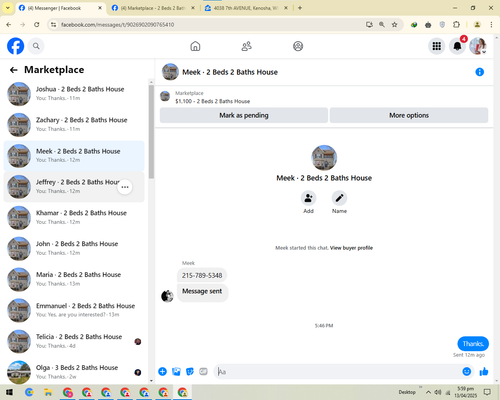Open Chrome profile avatar
The height and width of the screenshot is (400, 500).
(x=477, y=25)
